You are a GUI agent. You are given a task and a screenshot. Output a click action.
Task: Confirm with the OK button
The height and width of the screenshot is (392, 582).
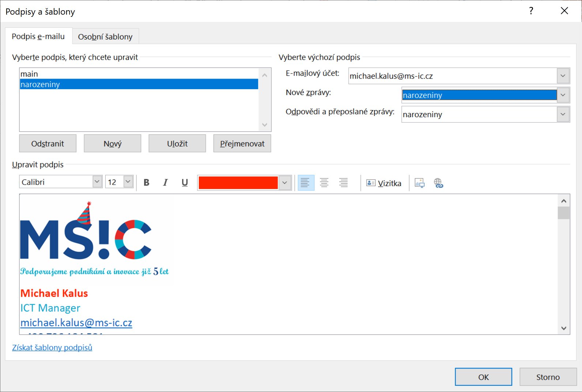click(x=483, y=377)
